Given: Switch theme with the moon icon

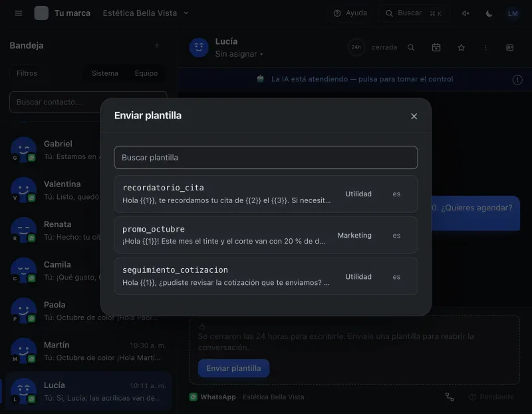Looking at the screenshot, I should pyautogui.click(x=489, y=13).
